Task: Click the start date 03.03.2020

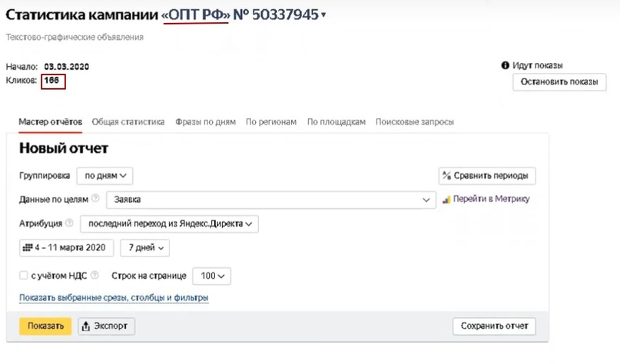Action: pyautogui.click(x=66, y=66)
